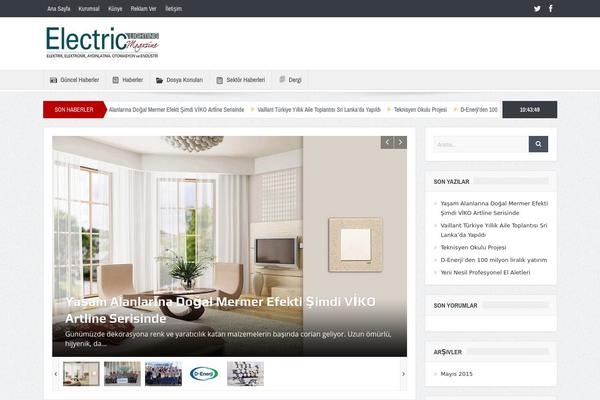Click slider excerpt text starting Günümüzde dekorasyona
The width and height of the screenshot is (600, 400).
[x=228, y=339]
